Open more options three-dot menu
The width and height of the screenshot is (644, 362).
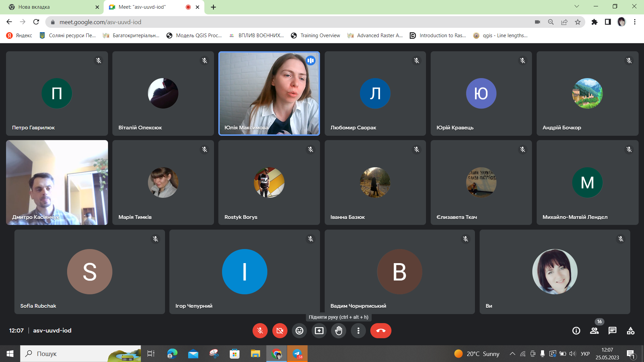358,331
